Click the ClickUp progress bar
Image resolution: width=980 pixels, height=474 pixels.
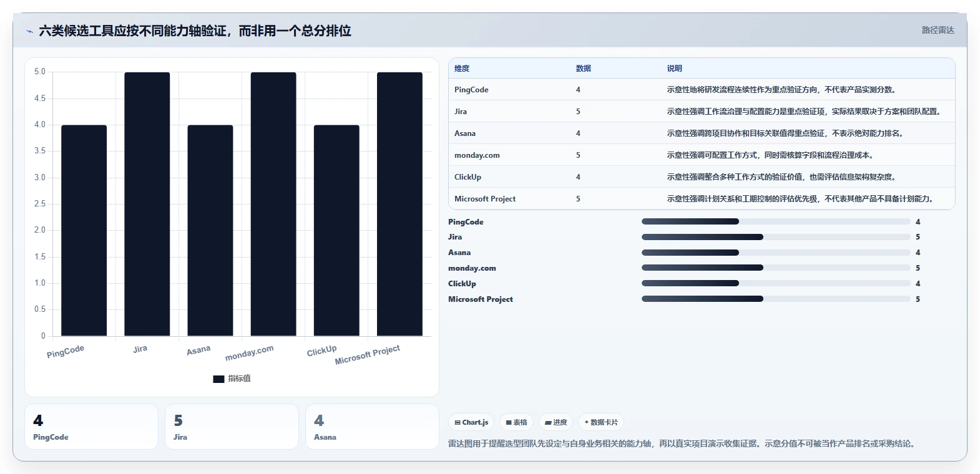click(776, 283)
